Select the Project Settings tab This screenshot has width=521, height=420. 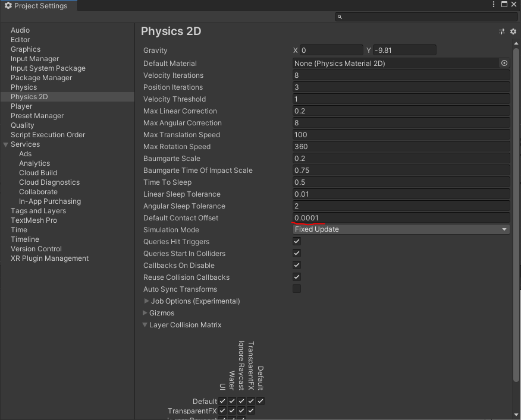pos(39,5)
